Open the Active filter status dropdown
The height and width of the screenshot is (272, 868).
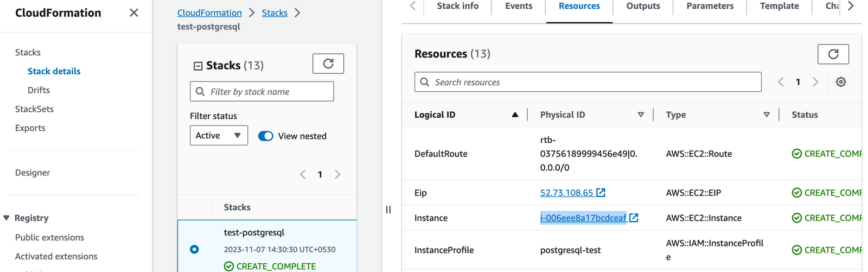pyautogui.click(x=219, y=136)
